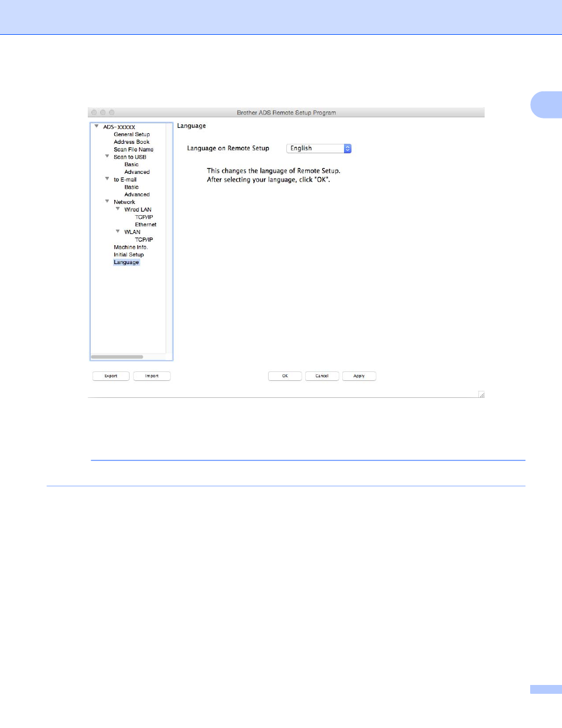Collapse the WLAN branch
Screen dimensions: 562x728
pos(118,231)
